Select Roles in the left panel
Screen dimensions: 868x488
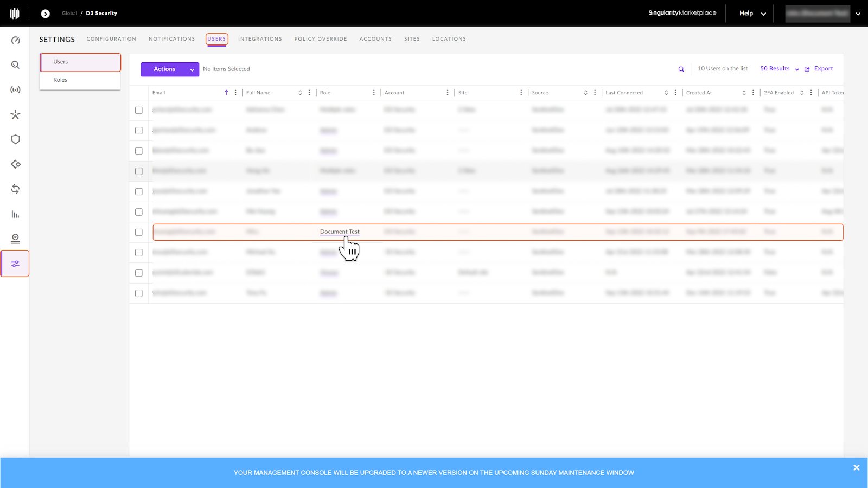60,80
